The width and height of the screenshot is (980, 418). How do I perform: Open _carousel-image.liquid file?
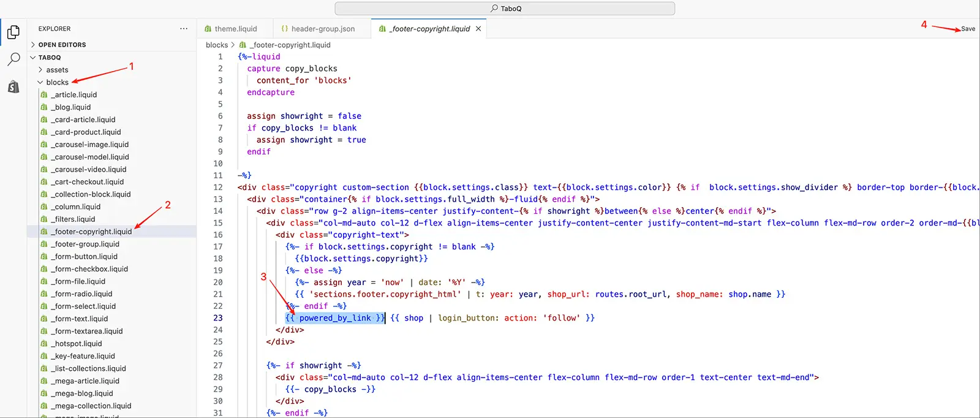90,145
